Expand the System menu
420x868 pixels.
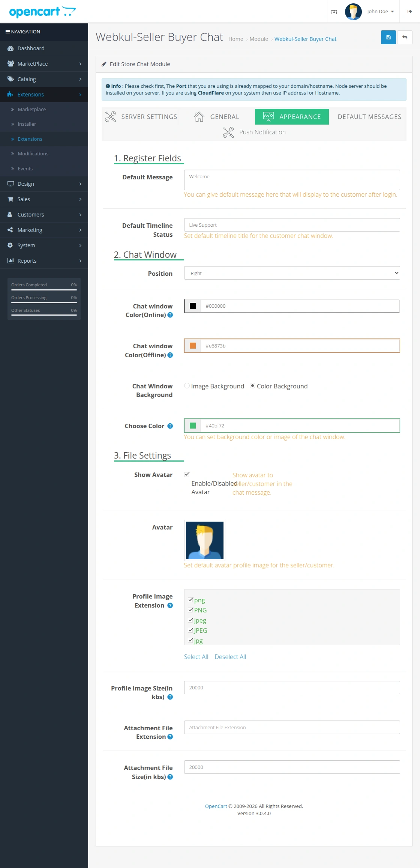click(x=44, y=245)
